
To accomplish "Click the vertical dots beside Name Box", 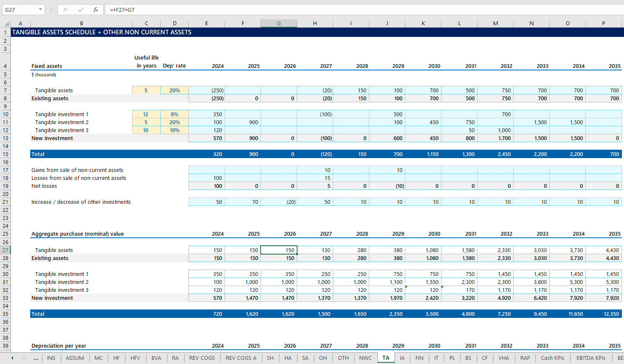I will (51, 10).
